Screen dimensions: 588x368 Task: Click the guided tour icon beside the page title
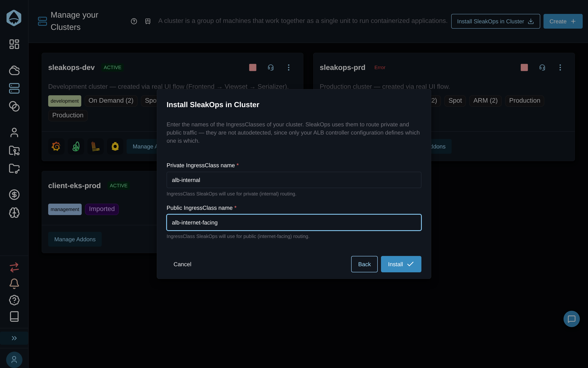pos(148,21)
